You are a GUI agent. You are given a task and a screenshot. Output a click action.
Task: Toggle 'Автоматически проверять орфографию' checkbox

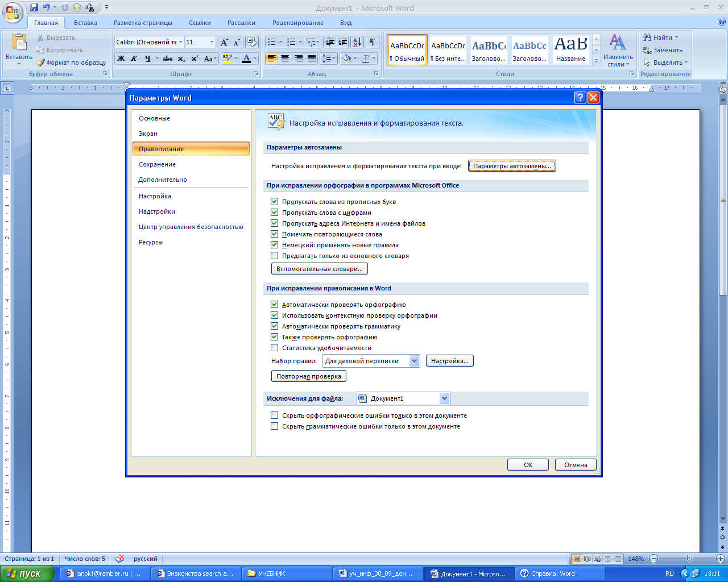(275, 305)
